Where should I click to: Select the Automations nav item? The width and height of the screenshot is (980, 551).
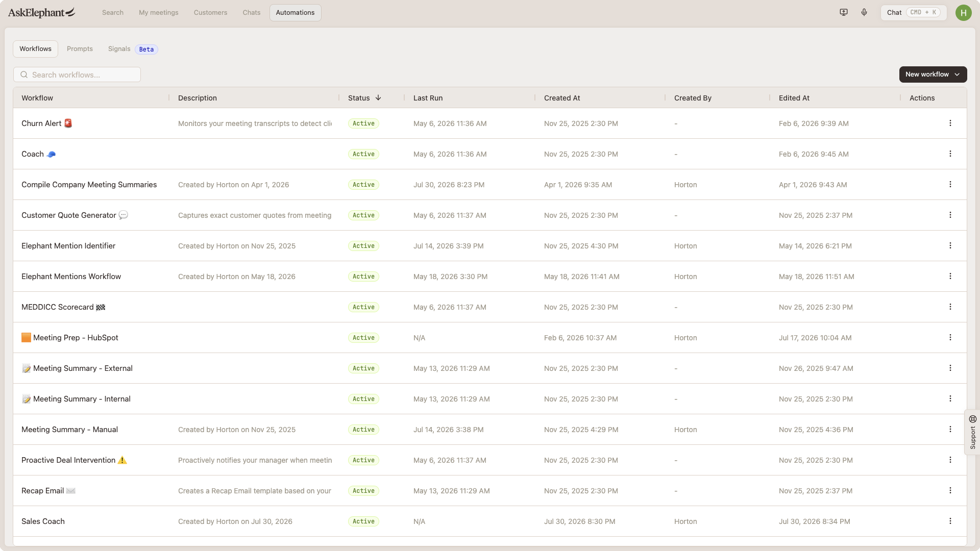[x=295, y=13]
